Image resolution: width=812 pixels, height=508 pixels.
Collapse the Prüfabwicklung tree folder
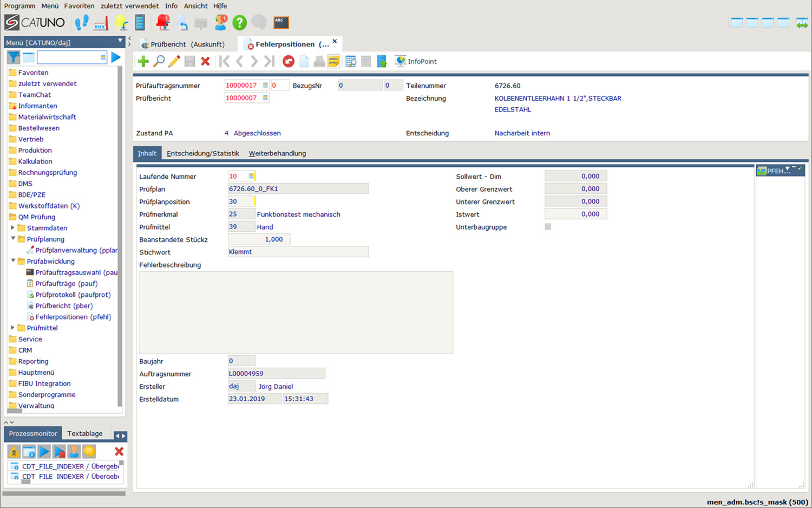(13, 261)
